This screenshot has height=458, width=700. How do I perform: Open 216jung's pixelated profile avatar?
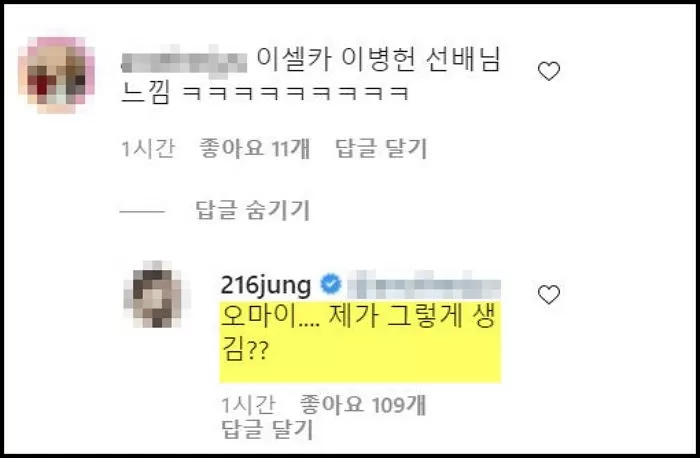tap(156, 294)
